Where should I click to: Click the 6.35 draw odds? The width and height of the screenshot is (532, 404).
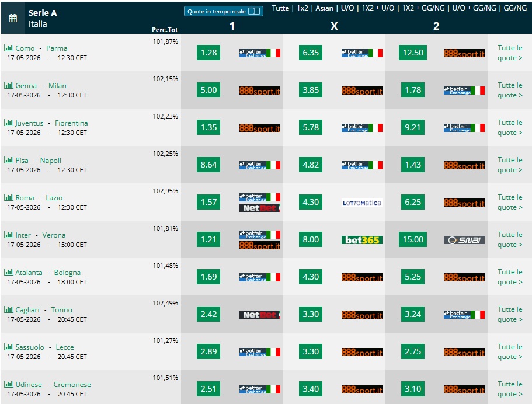pos(311,53)
